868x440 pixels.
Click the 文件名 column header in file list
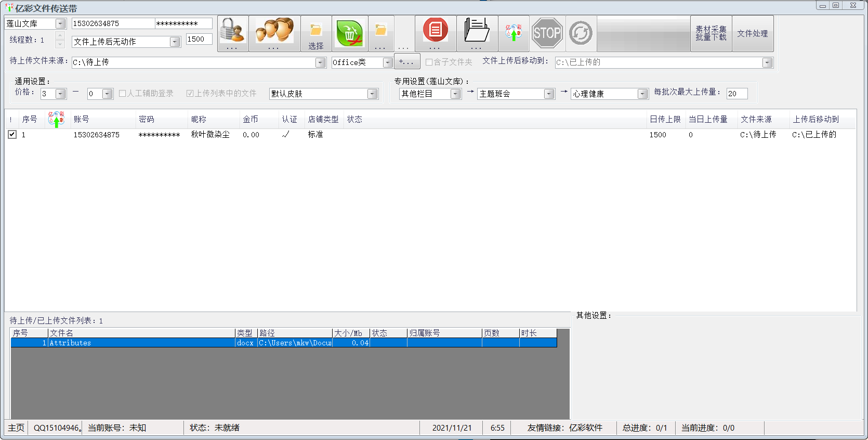click(141, 333)
